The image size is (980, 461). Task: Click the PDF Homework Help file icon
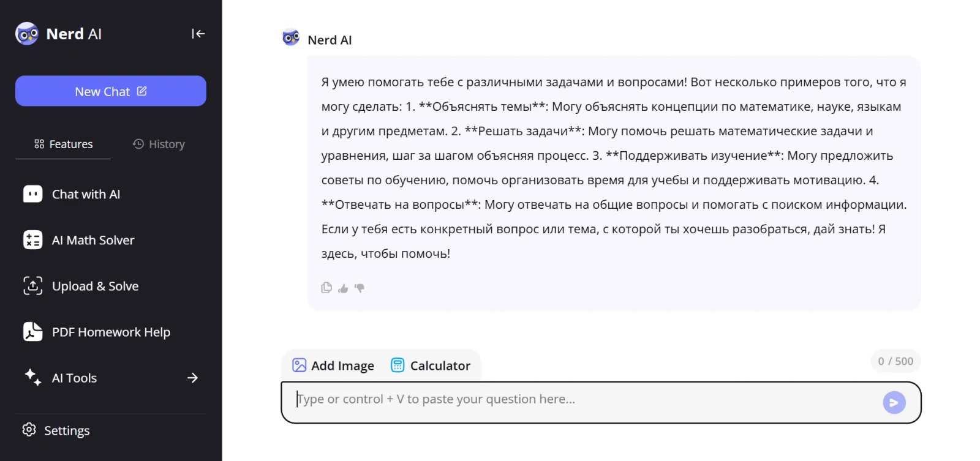point(32,332)
